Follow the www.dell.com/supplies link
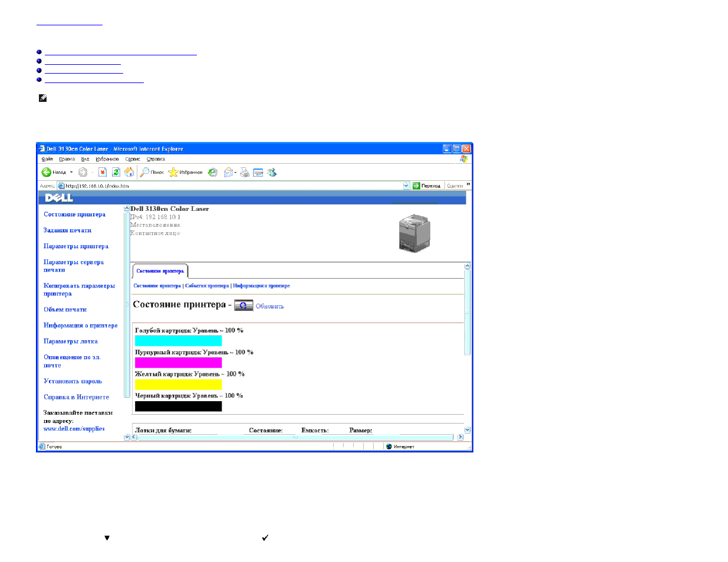Image resolution: width=728 pixels, height=562 pixels. (74, 429)
